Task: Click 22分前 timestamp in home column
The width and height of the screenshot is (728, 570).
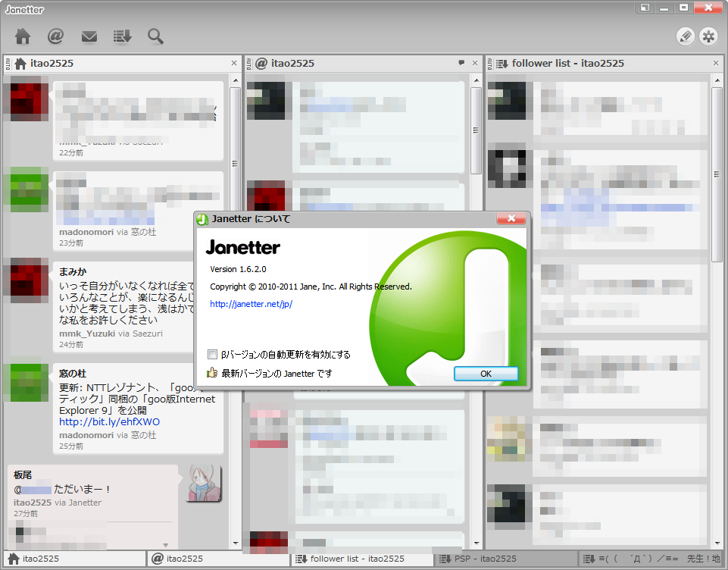Action: click(x=71, y=153)
